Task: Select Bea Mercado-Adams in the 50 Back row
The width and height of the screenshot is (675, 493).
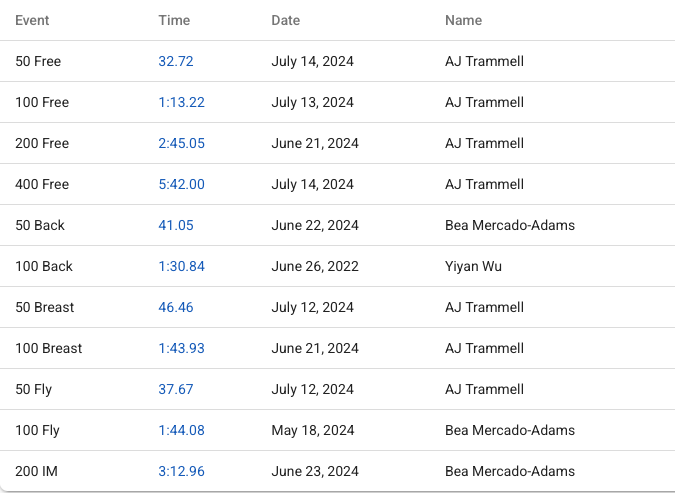Action: pos(510,225)
